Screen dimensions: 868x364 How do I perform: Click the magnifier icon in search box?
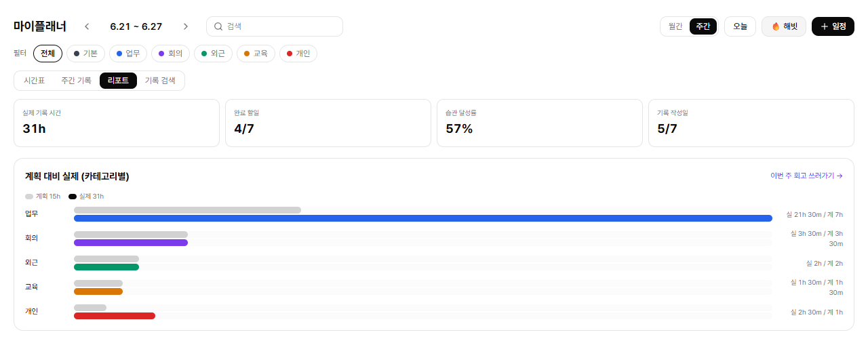[218, 26]
